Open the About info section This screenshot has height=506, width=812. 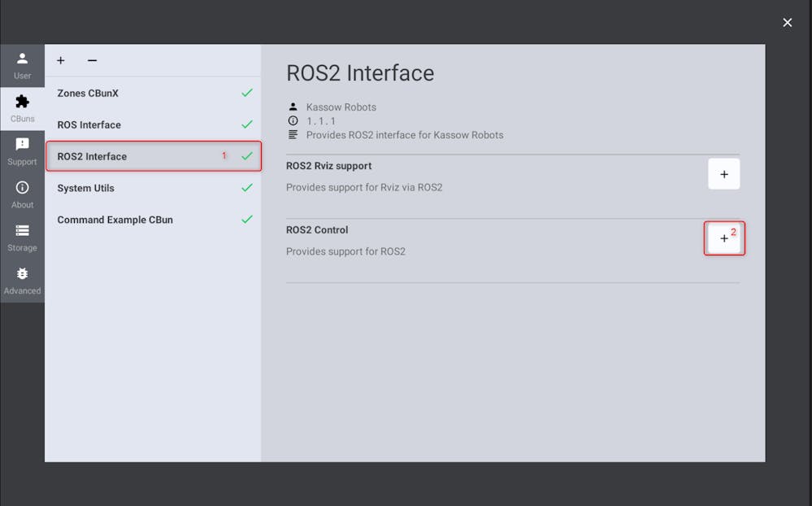click(22, 194)
